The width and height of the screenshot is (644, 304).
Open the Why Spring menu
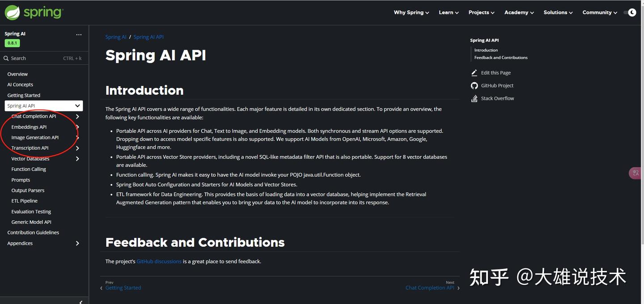pyautogui.click(x=411, y=13)
